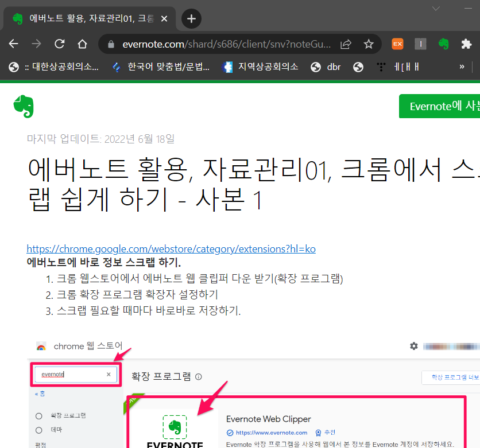Bookmark this page with the star
480x448 pixels.
[369, 44]
